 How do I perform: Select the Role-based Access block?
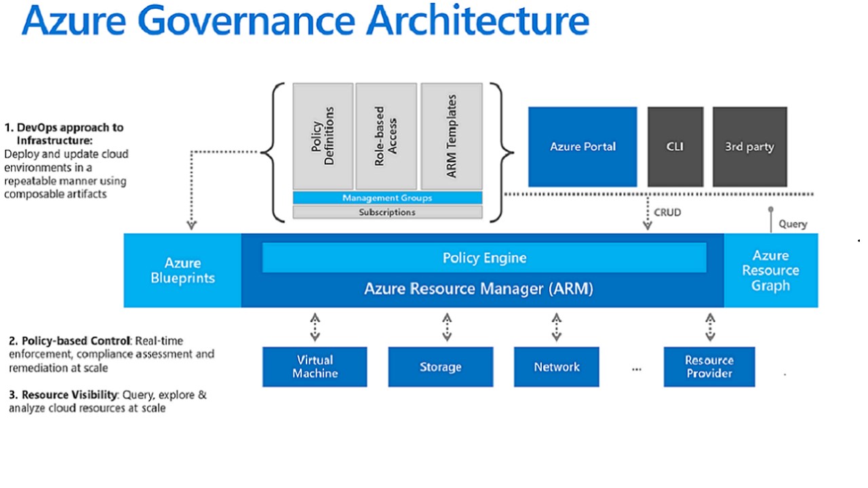click(386, 136)
